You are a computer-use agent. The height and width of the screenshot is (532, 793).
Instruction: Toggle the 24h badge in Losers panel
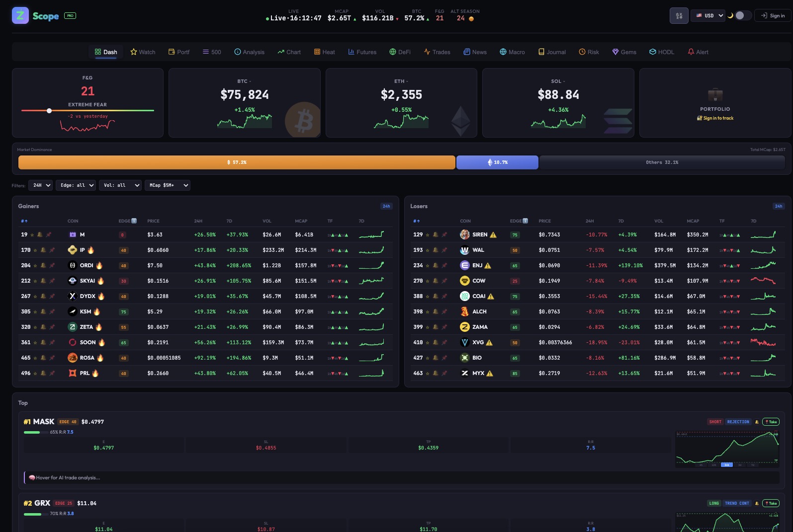click(779, 206)
